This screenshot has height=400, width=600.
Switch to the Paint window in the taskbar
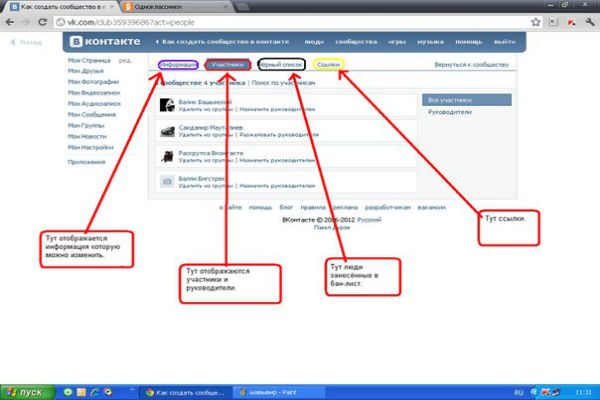278,392
